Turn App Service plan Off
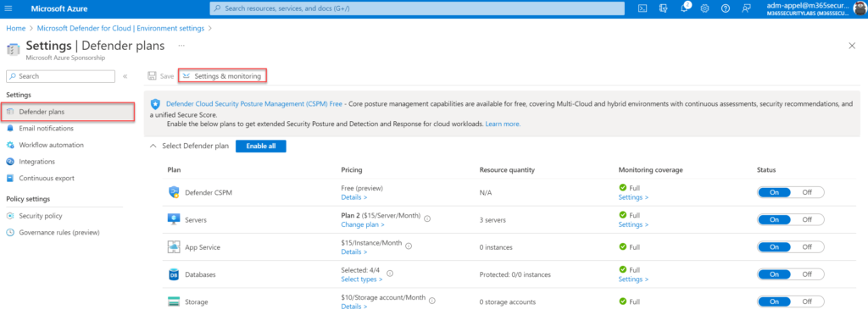Screen dimensions: 868x315 point(807,247)
